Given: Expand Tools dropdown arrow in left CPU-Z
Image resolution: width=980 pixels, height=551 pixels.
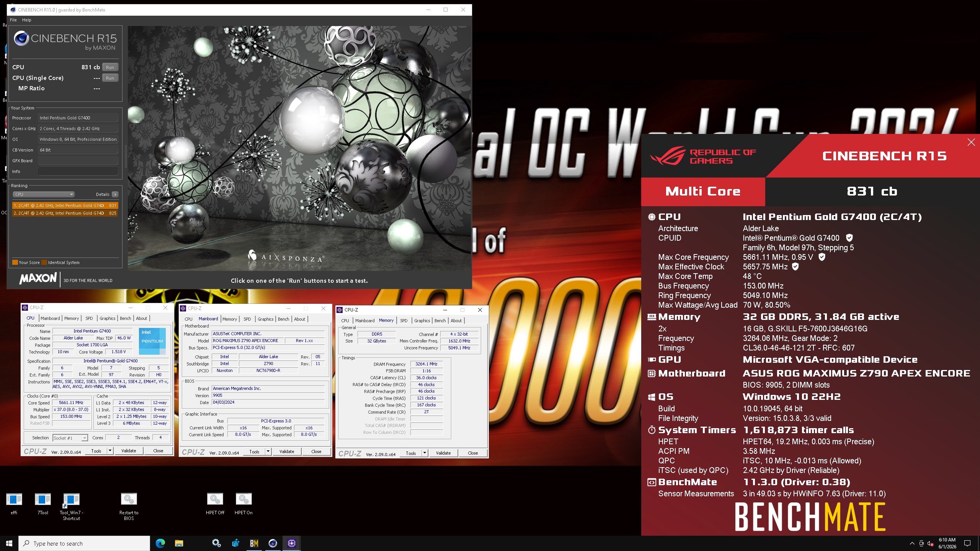Looking at the screenshot, I should 110,451.
